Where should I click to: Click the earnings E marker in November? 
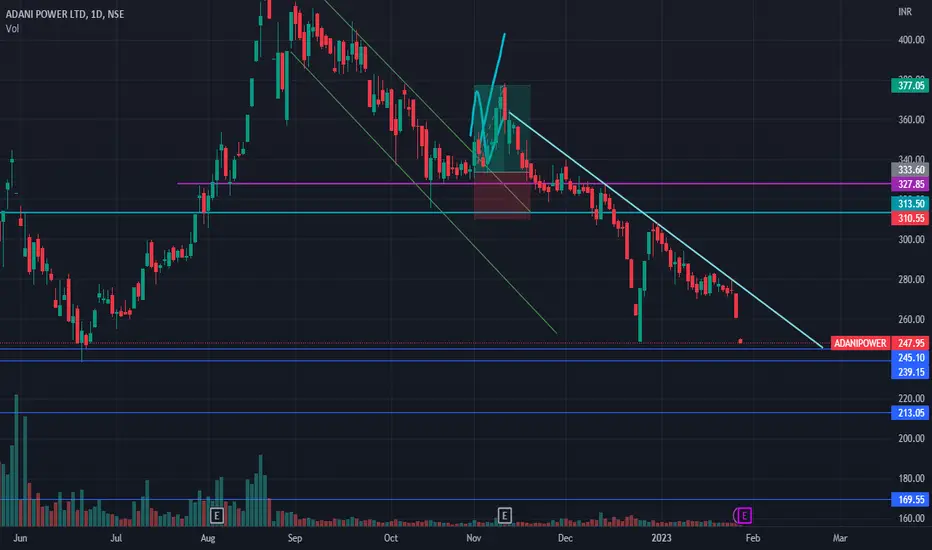(504, 515)
